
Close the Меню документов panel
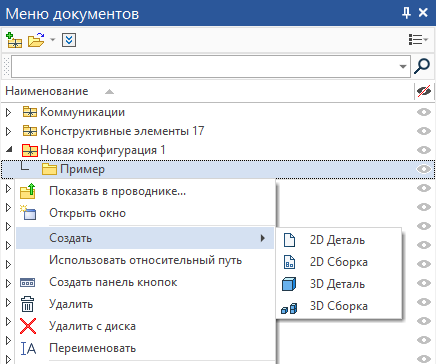423,13
